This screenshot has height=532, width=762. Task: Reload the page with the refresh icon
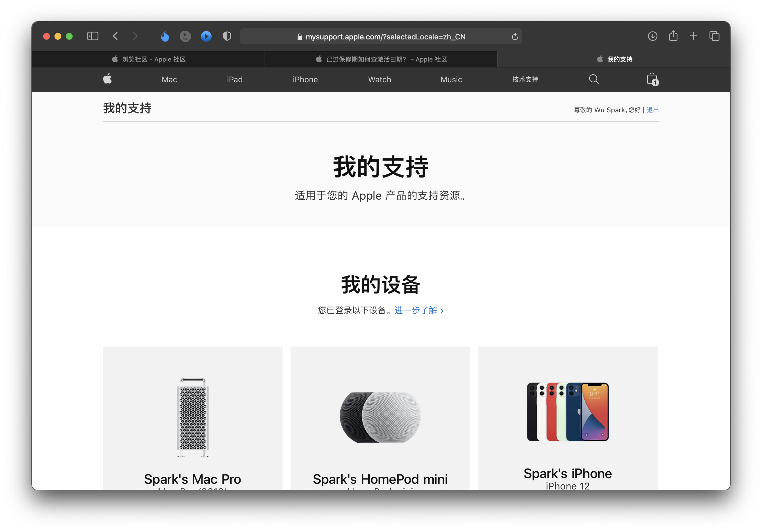point(514,37)
